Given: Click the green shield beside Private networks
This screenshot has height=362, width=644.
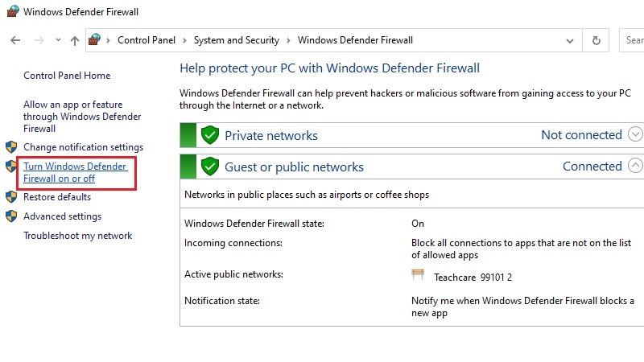Looking at the screenshot, I should [210, 135].
